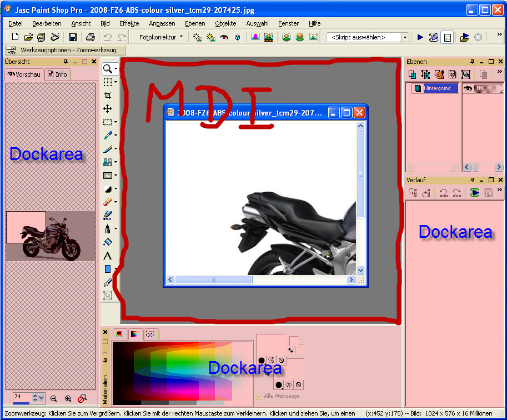The image size is (507, 420).
Task: Click the redo icon in the Verlauf toolbar
Action: [457, 193]
